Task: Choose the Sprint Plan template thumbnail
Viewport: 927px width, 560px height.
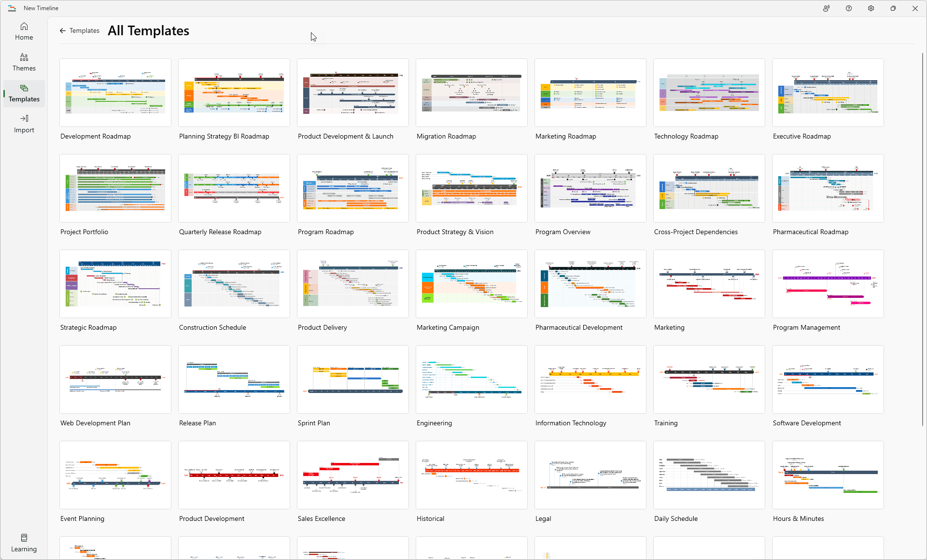Action: click(x=352, y=379)
